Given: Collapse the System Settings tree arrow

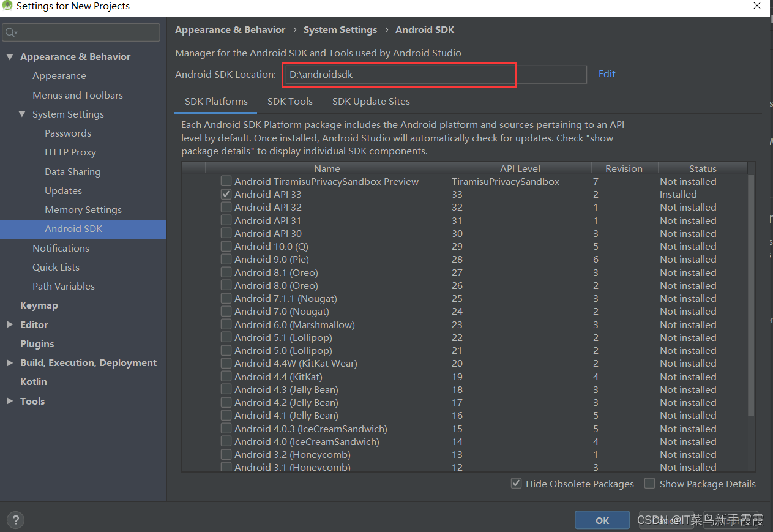Looking at the screenshot, I should pyautogui.click(x=22, y=114).
